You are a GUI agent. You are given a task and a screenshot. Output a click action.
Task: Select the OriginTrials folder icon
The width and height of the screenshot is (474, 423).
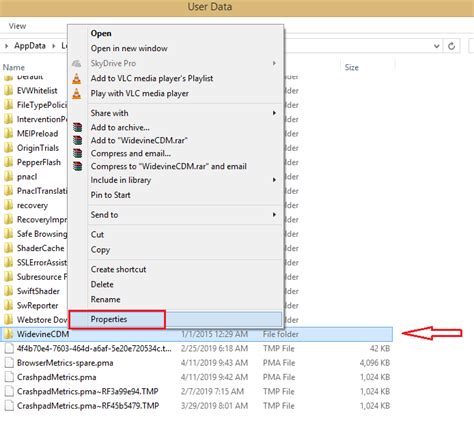tap(8, 148)
